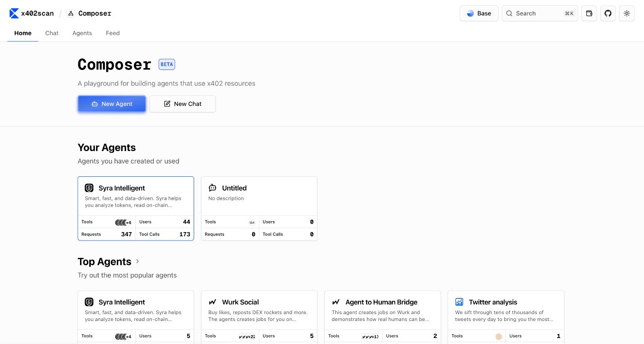Open the wallet icon button
This screenshot has height=344, width=644.
[x=589, y=13]
